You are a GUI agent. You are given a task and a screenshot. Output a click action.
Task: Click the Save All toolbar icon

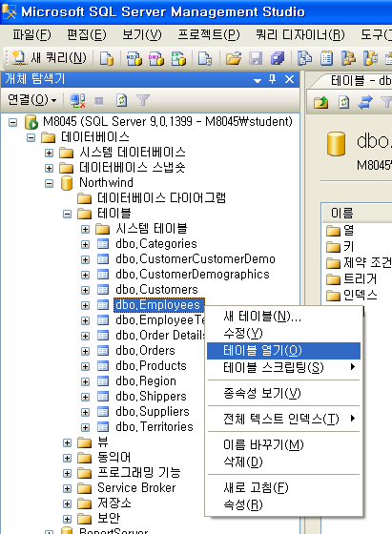point(278,58)
